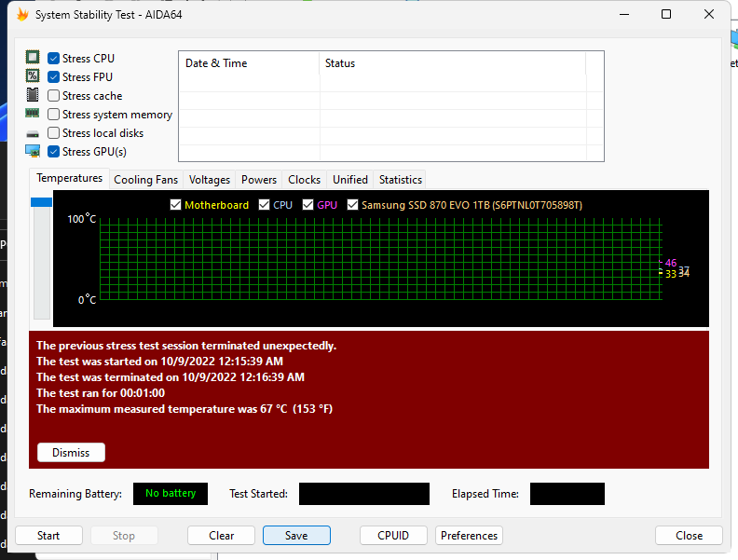
Task: Uncheck the Stress CPU checkbox
Action: coord(54,59)
